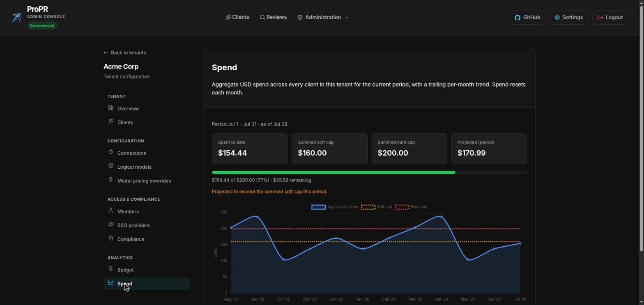Click the Overview building icon in sidebar

[111, 108]
